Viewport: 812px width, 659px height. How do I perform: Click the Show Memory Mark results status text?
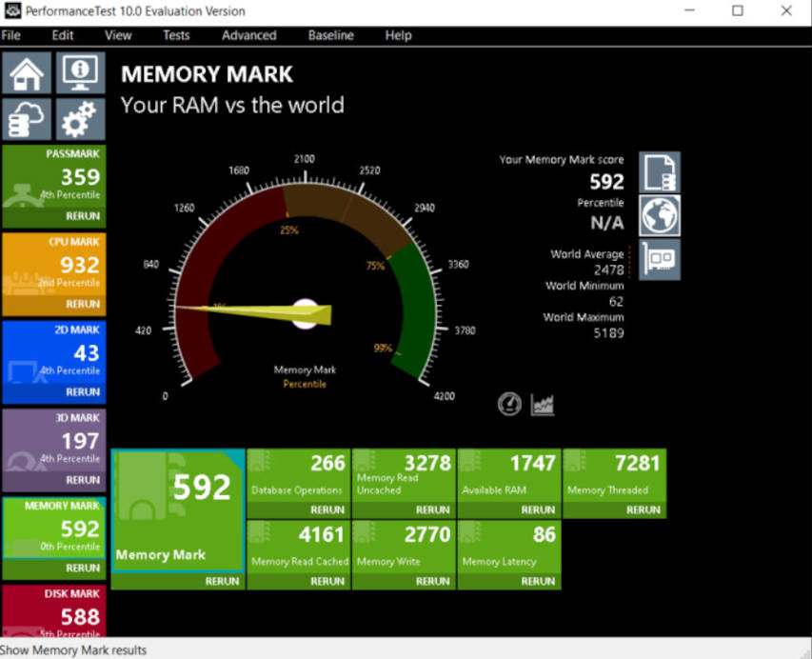[73, 649]
